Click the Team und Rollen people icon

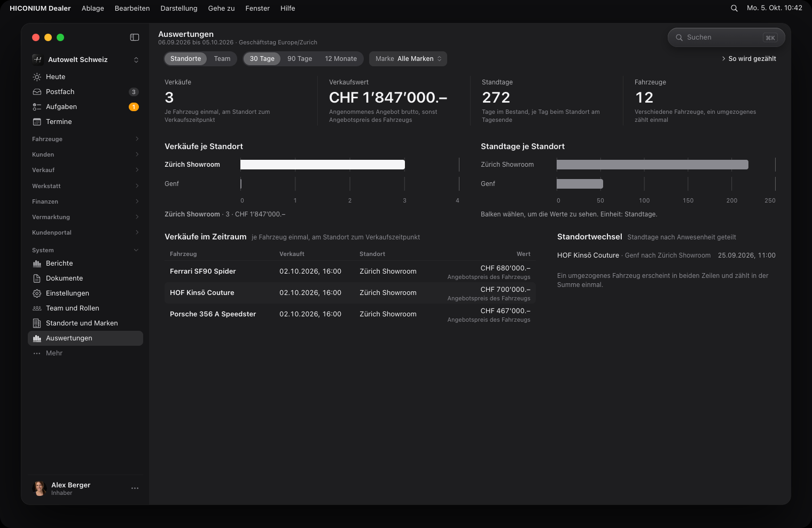pyautogui.click(x=37, y=308)
